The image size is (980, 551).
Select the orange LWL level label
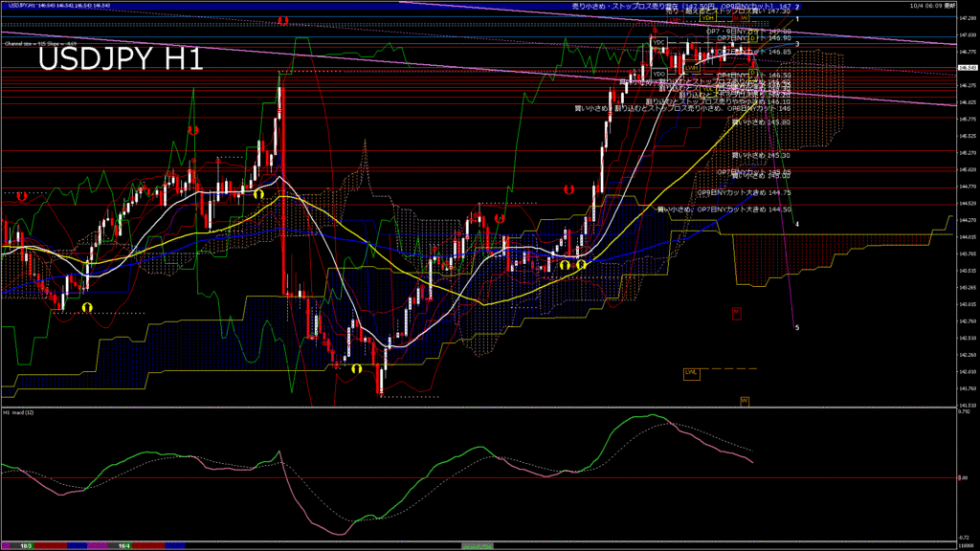click(x=691, y=372)
